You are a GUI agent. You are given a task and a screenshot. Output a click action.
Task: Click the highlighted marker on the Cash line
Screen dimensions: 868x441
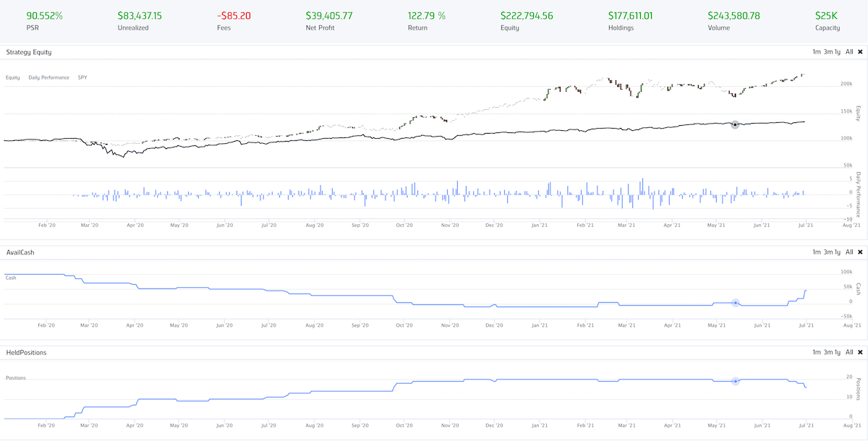[735, 303]
